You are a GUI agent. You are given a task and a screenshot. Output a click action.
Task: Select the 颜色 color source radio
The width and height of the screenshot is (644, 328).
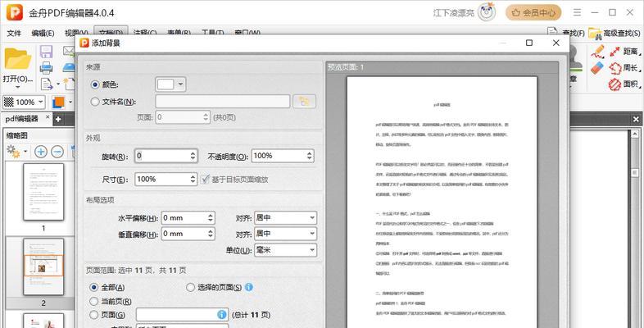click(x=95, y=84)
